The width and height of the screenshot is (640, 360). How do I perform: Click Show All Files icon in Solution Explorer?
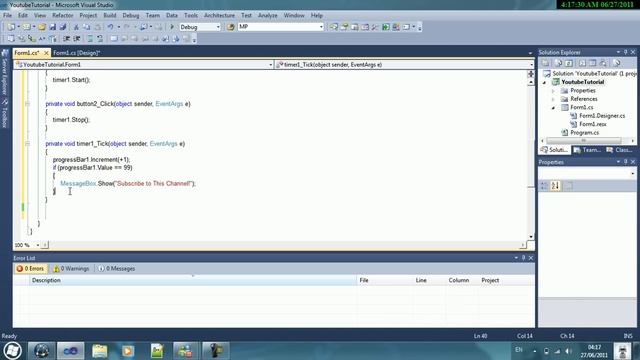pyautogui.click(x=558, y=63)
